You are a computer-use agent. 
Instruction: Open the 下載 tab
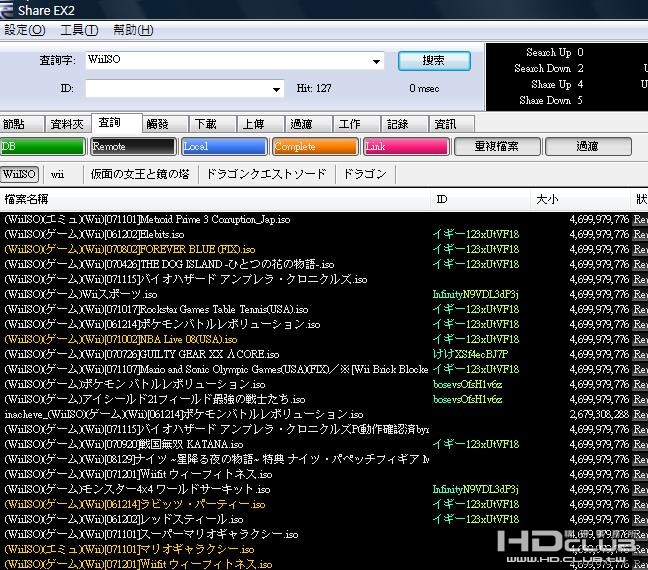coord(212,124)
